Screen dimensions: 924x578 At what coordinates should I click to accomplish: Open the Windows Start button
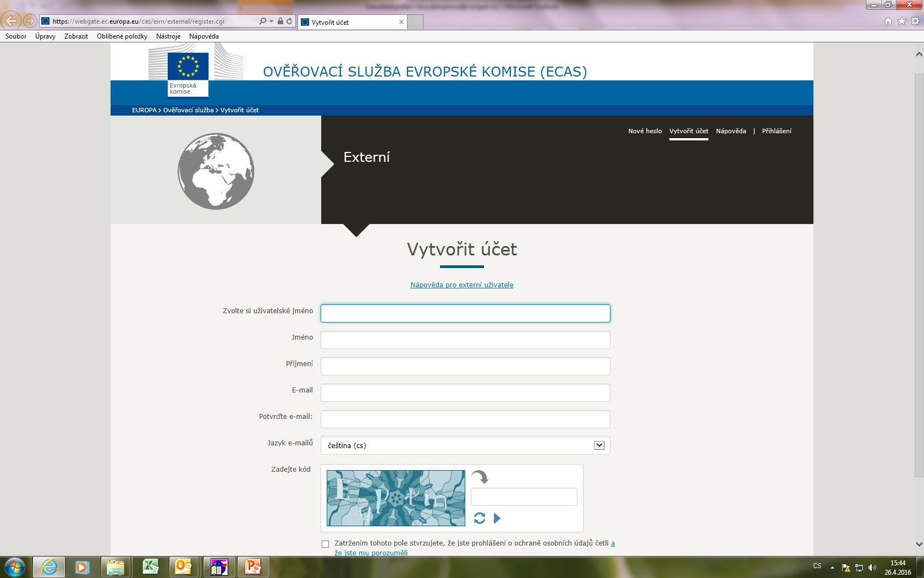pyautogui.click(x=15, y=566)
